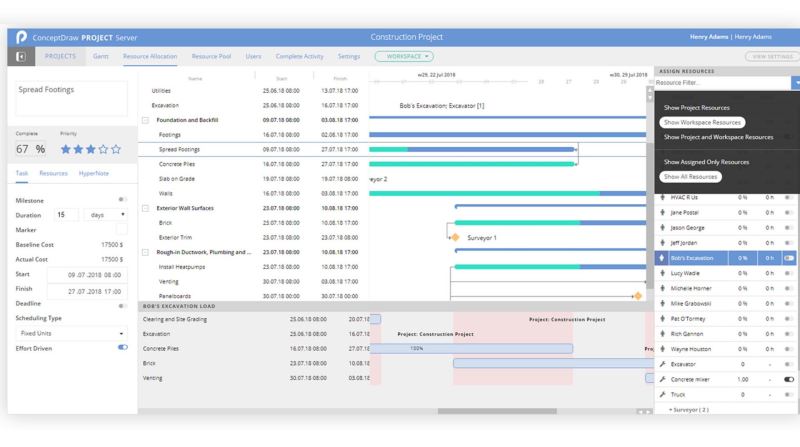Image resolution: width=800 pixels, height=447 pixels.
Task: Click person icon beside HVAC R Us
Action: coord(662,197)
